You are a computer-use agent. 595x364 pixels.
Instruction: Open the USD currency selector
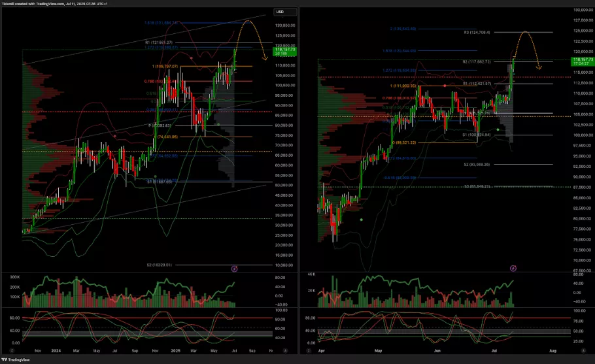280,12
